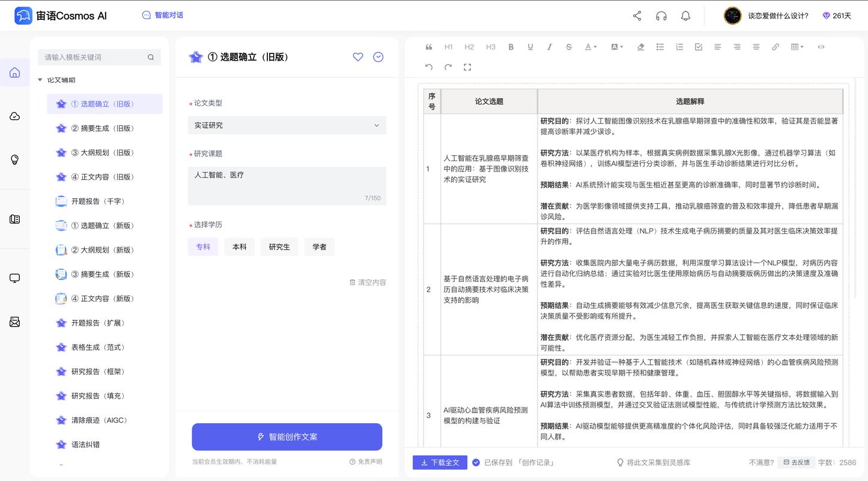Open the 智能对话 tab
Screen dimensions: 868x481
(163, 15)
